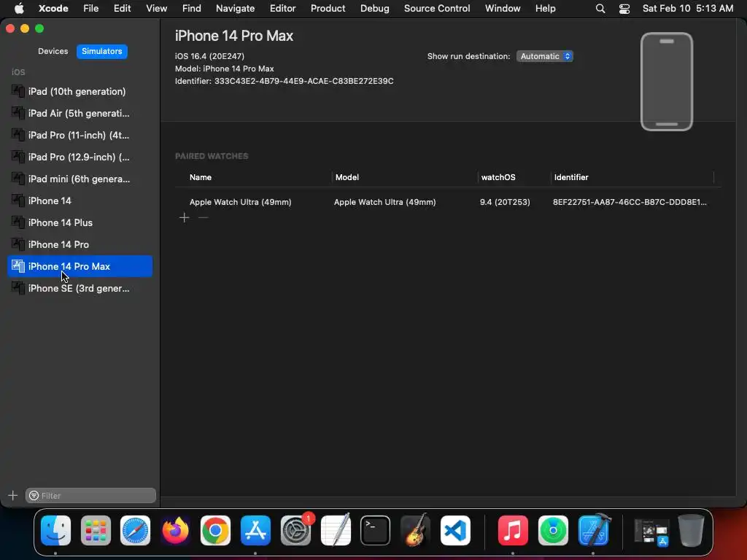Select the Apple Watch Ultra (49mm) name cell
The width and height of the screenshot is (747, 560).
[241, 202]
